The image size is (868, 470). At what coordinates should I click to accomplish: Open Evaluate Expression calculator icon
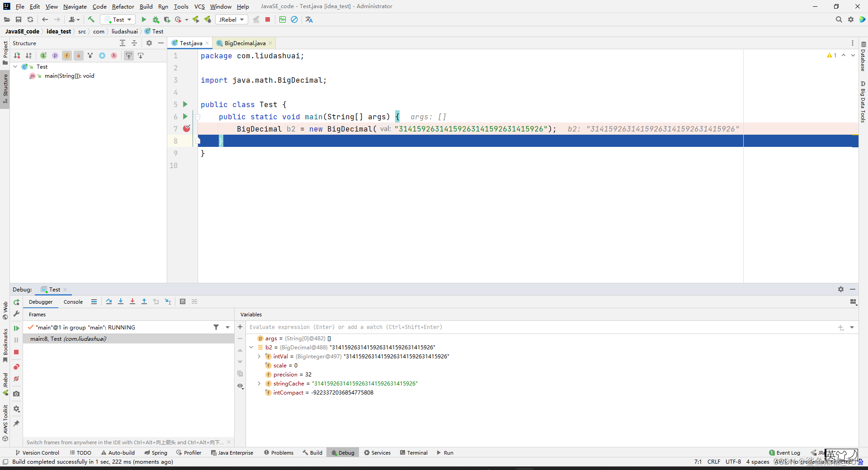click(183, 301)
